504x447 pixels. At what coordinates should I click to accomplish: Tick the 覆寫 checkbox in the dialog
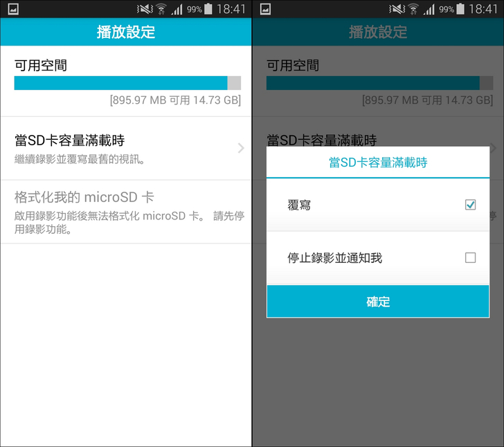[x=470, y=205]
